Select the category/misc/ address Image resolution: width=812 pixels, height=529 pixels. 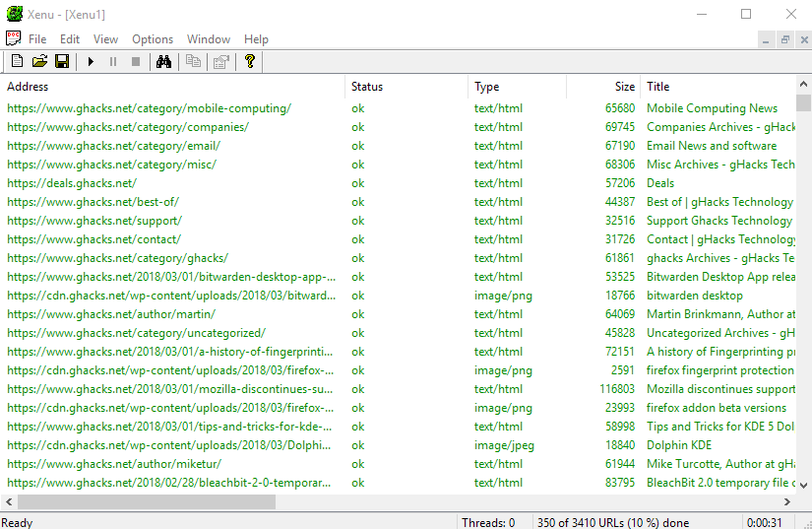coord(111,165)
